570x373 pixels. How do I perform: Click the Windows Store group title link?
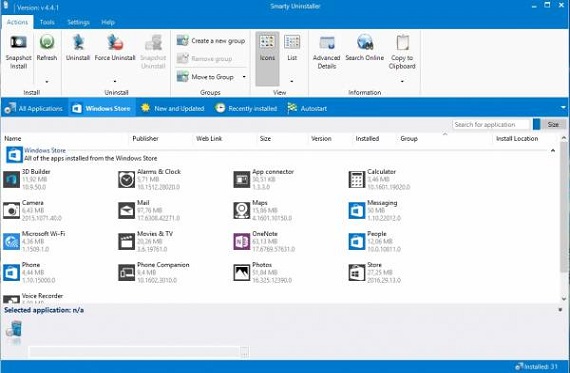45,150
